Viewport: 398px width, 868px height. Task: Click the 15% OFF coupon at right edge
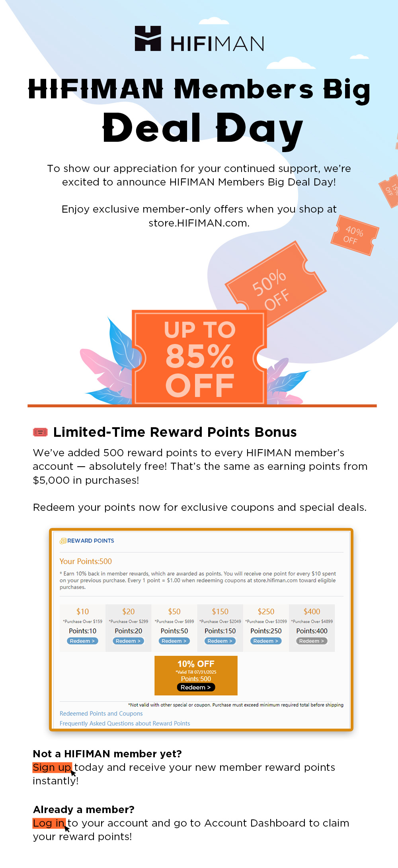(x=389, y=191)
